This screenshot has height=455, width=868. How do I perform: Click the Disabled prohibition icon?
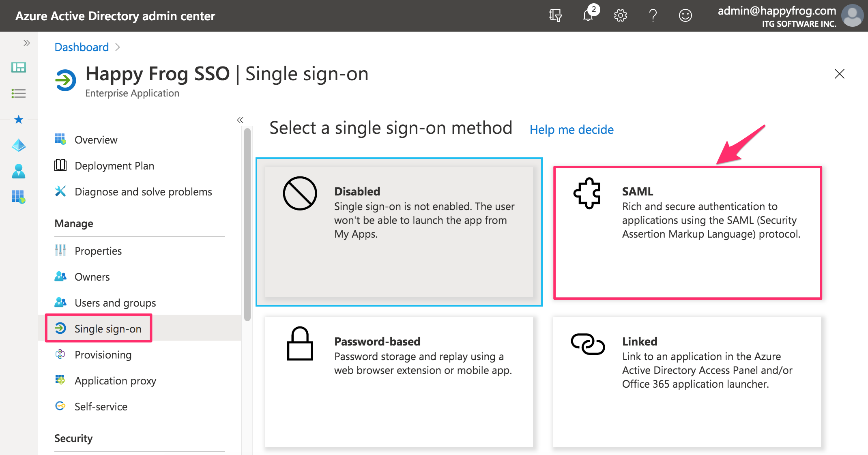point(300,193)
